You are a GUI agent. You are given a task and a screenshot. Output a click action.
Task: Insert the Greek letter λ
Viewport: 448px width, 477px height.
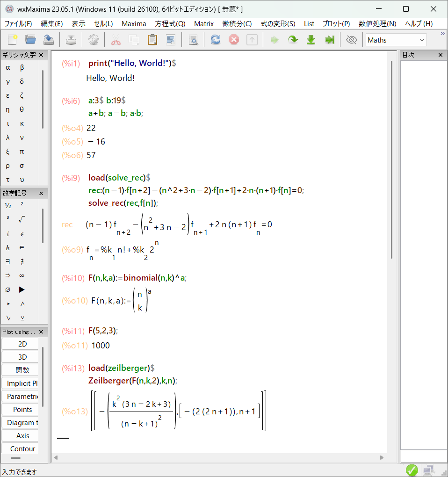[8, 137]
